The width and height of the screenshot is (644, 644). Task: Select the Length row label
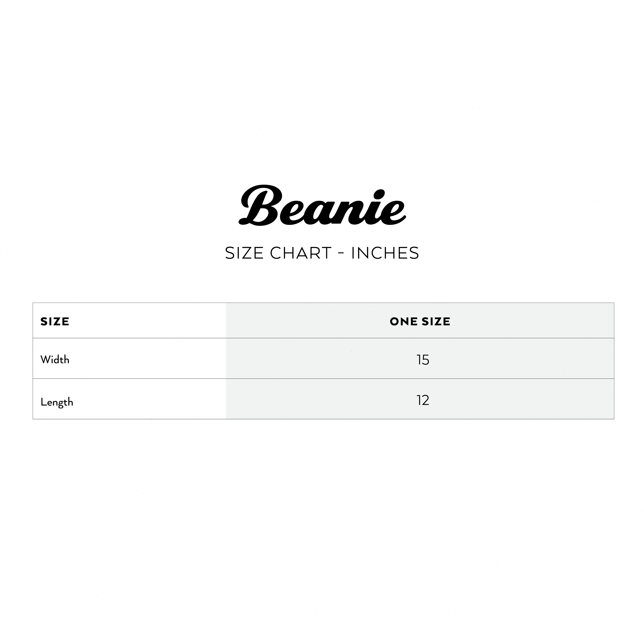pyautogui.click(x=57, y=402)
